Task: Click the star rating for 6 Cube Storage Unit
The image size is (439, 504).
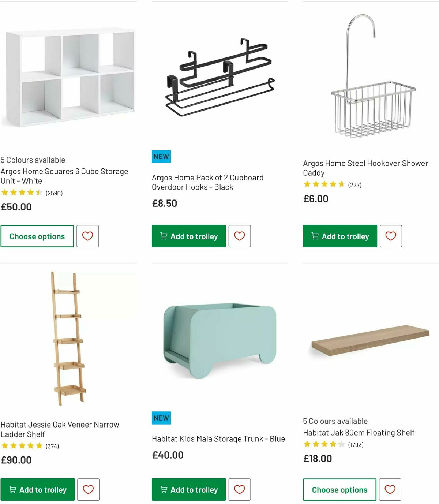Action: (x=21, y=193)
